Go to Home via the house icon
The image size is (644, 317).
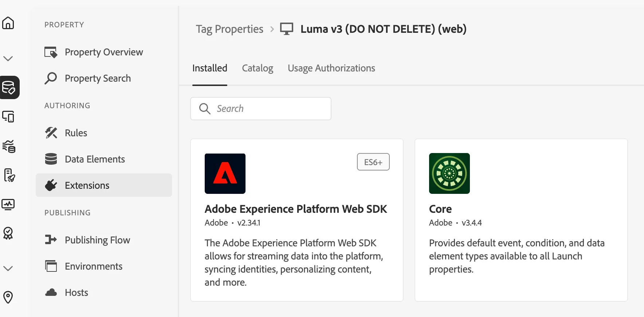click(x=8, y=23)
